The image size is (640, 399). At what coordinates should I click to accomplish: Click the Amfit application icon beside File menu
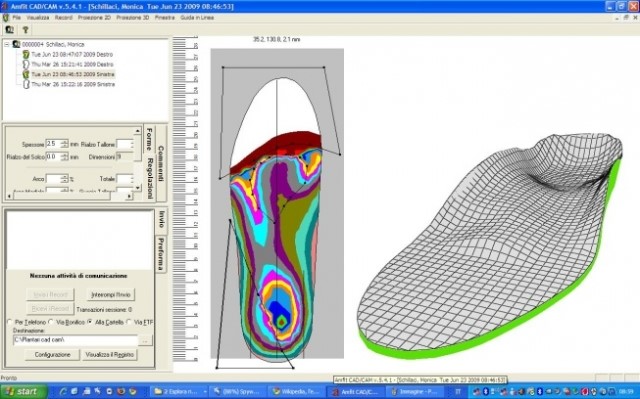[5, 18]
